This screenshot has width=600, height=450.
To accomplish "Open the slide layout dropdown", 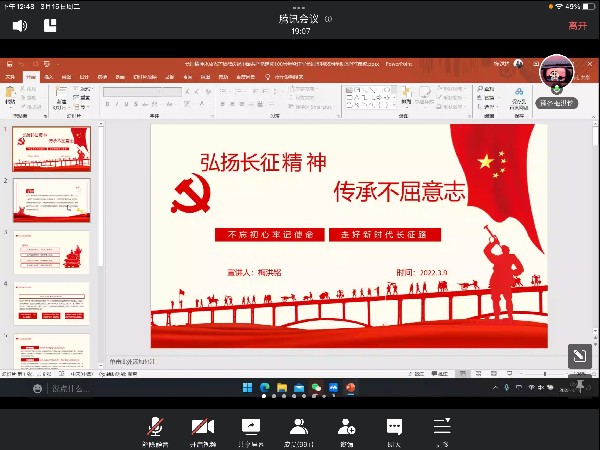I will (x=83, y=89).
